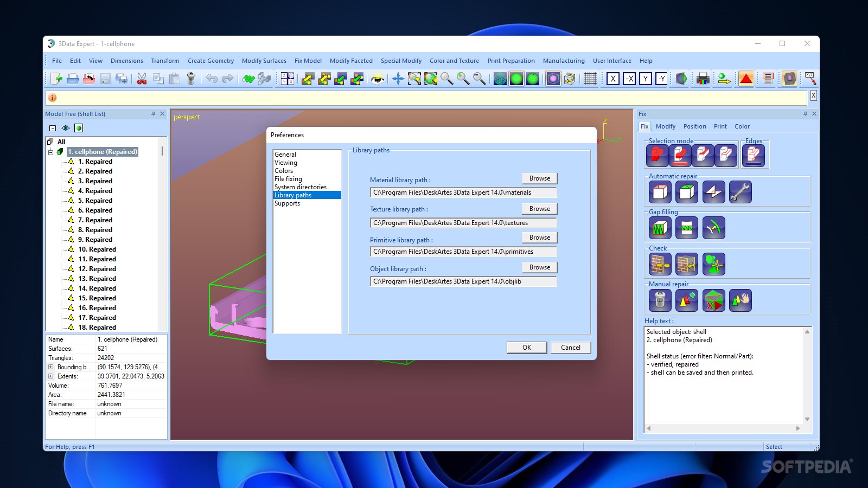
Task: Click the xyz measure point icon
Action: pos(810,79)
